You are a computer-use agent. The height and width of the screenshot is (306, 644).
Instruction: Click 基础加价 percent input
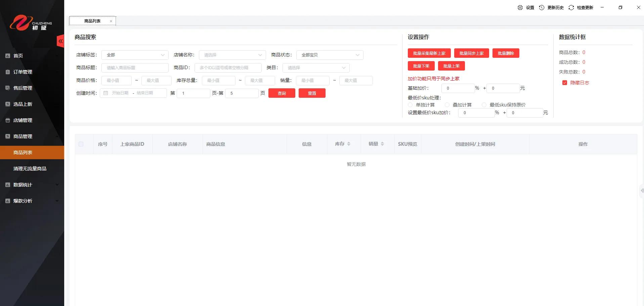pos(458,88)
